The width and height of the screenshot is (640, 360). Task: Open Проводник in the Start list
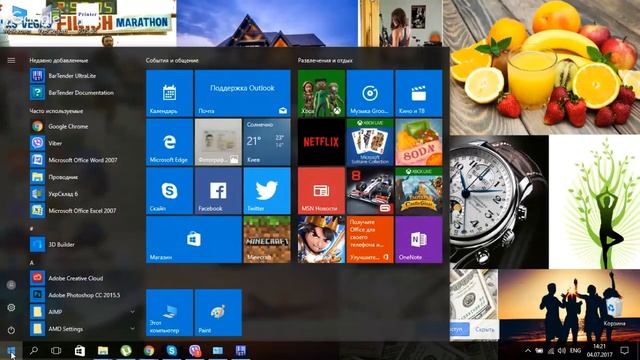tap(83, 177)
